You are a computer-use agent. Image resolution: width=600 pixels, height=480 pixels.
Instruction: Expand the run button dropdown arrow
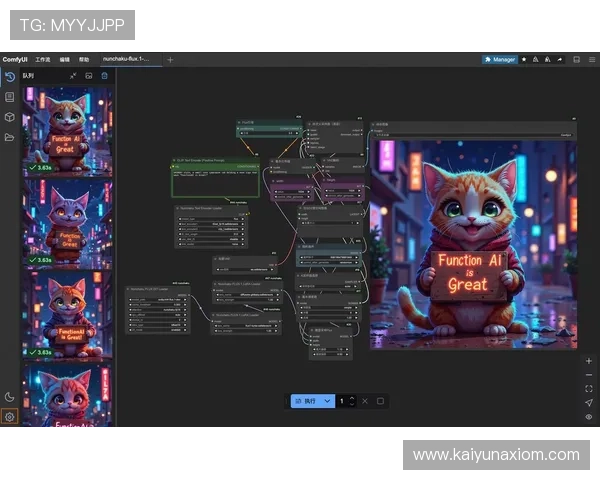point(327,401)
